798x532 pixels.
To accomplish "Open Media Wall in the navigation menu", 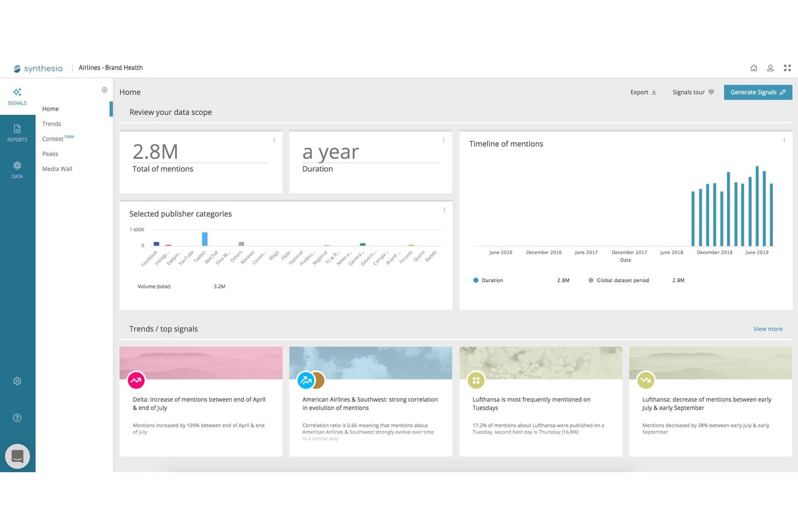I will (57, 169).
